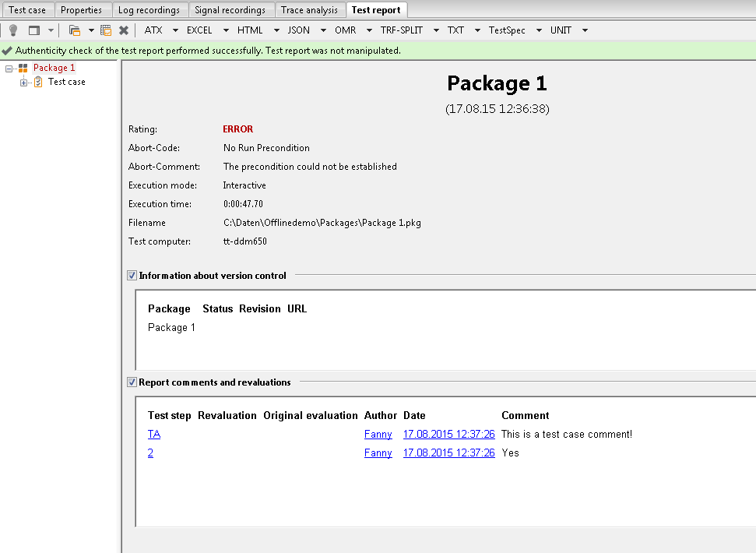The width and height of the screenshot is (756, 553).
Task: Click the ERROR rating text
Action: click(237, 129)
